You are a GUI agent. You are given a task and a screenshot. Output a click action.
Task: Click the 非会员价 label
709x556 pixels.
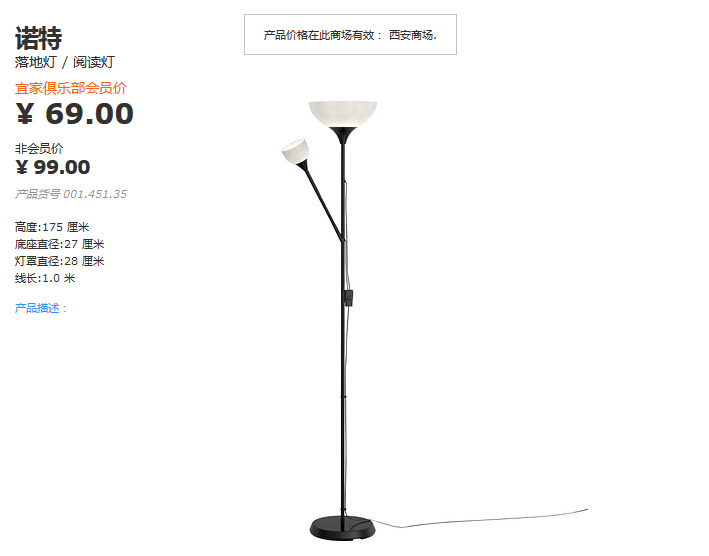click(38, 148)
